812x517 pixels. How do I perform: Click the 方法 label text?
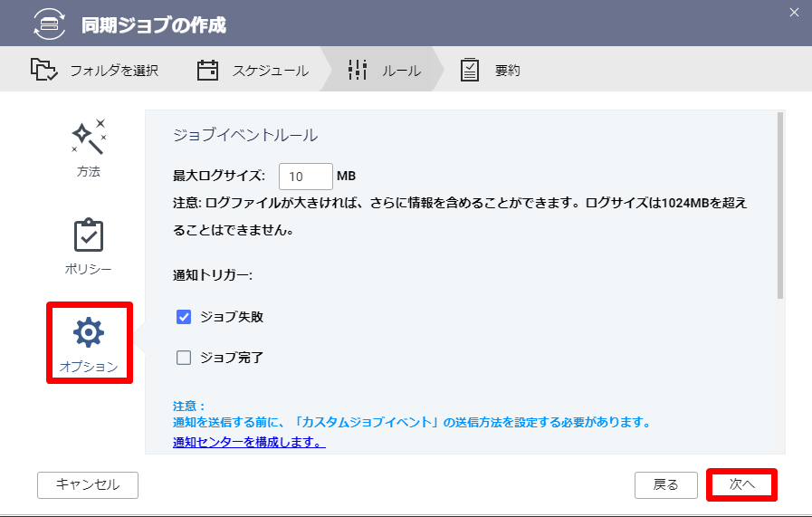coord(89,171)
